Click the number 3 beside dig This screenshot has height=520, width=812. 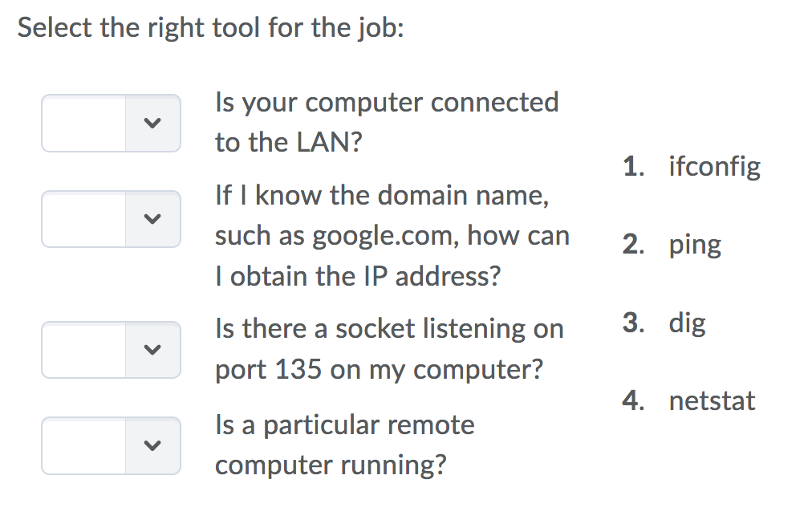632,323
